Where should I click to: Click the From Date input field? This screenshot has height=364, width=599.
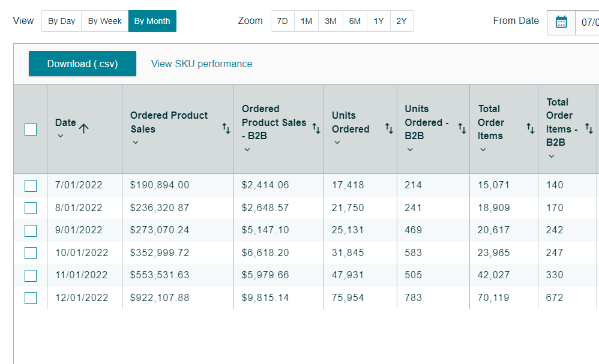coord(588,22)
